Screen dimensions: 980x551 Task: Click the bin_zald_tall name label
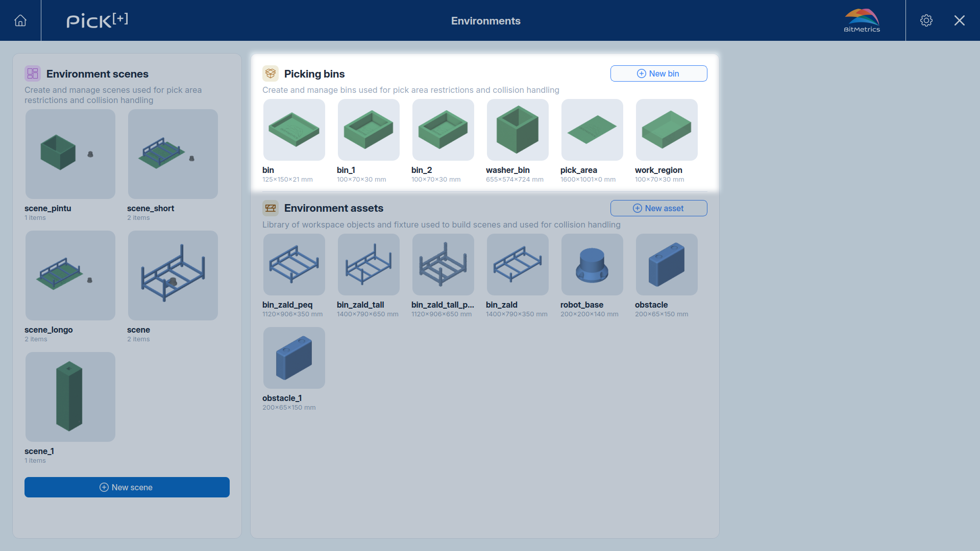pyautogui.click(x=360, y=305)
